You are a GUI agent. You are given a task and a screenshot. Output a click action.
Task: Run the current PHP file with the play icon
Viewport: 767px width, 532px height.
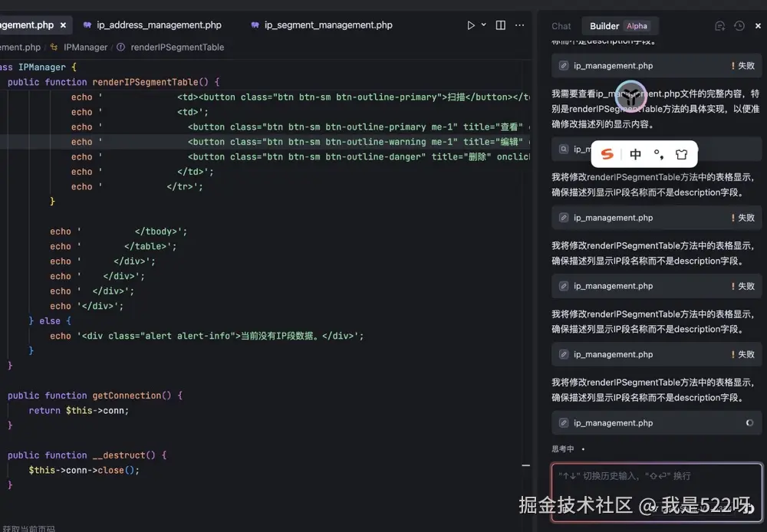(472, 25)
